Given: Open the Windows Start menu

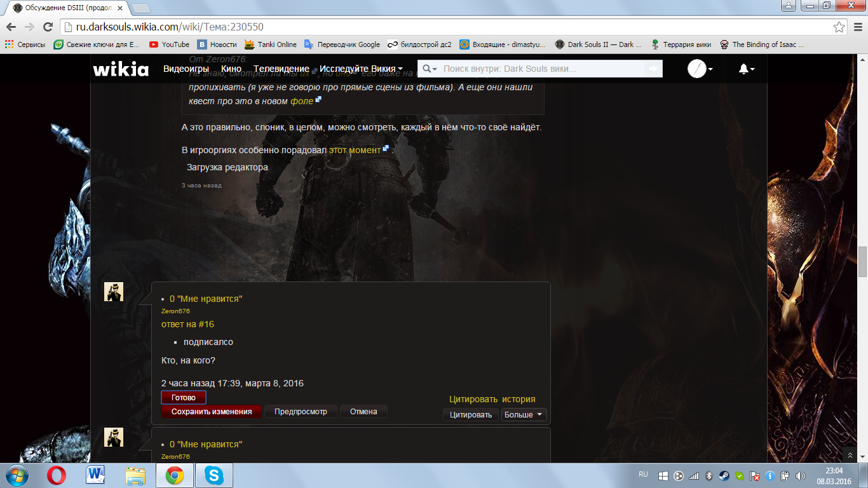Looking at the screenshot, I should tap(18, 475).
